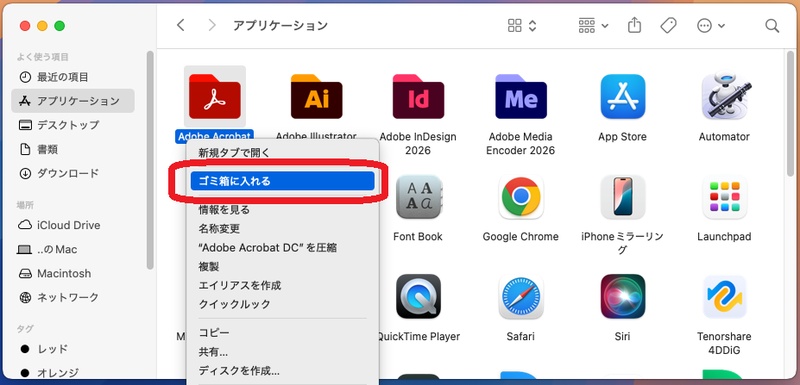Click the main content vertical scrollbar
Screen dimensions: 800x385
(791, 113)
